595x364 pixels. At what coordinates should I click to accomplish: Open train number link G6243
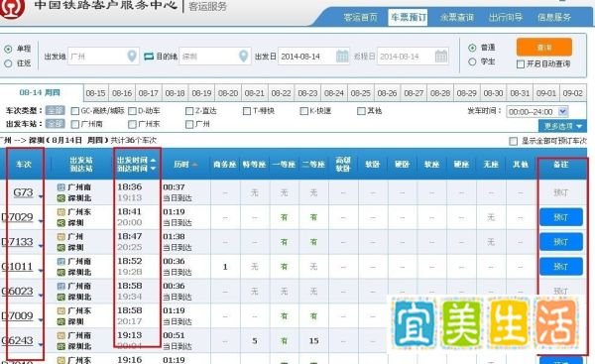tap(17, 340)
